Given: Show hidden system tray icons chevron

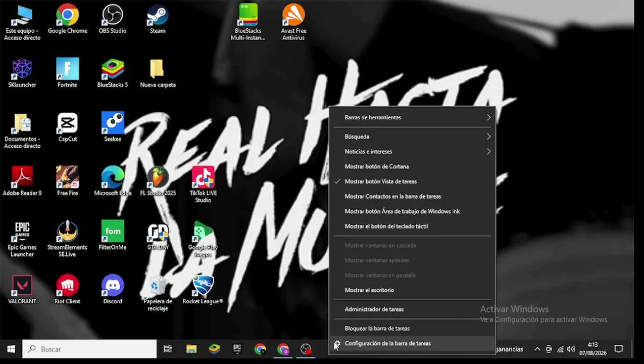Looking at the screenshot, I should click(x=537, y=349).
